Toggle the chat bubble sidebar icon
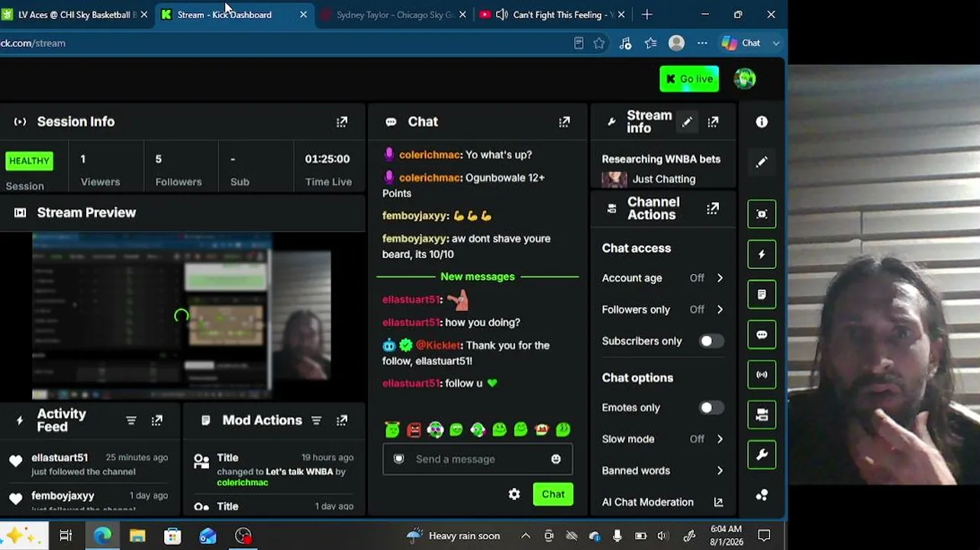The height and width of the screenshot is (550, 980). pyautogui.click(x=762, y=335)
